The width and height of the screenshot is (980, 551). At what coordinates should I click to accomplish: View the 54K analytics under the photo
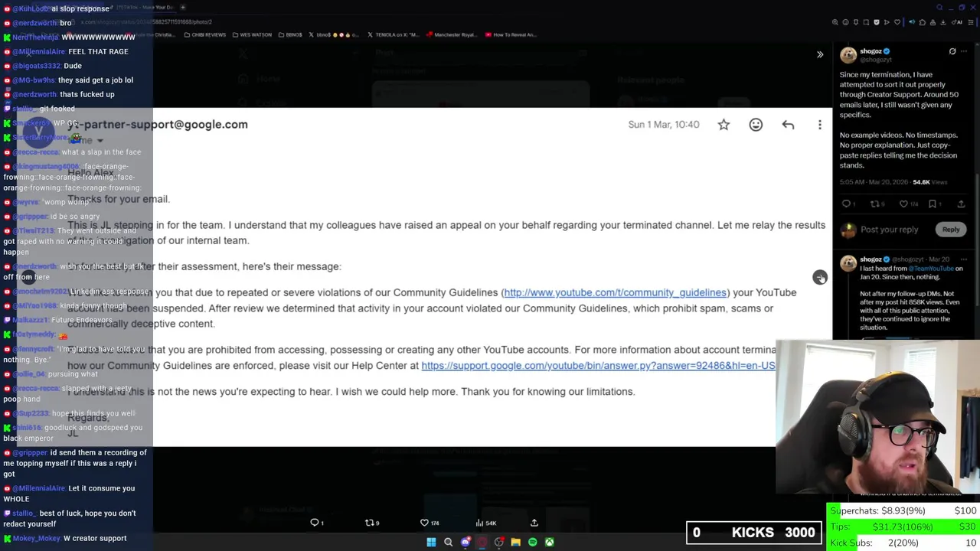pos(485,523)
